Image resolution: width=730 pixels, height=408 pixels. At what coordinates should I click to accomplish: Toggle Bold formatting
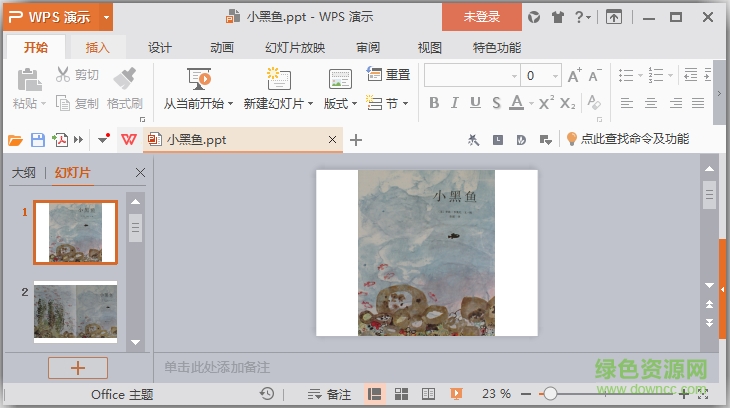point(434,103)
